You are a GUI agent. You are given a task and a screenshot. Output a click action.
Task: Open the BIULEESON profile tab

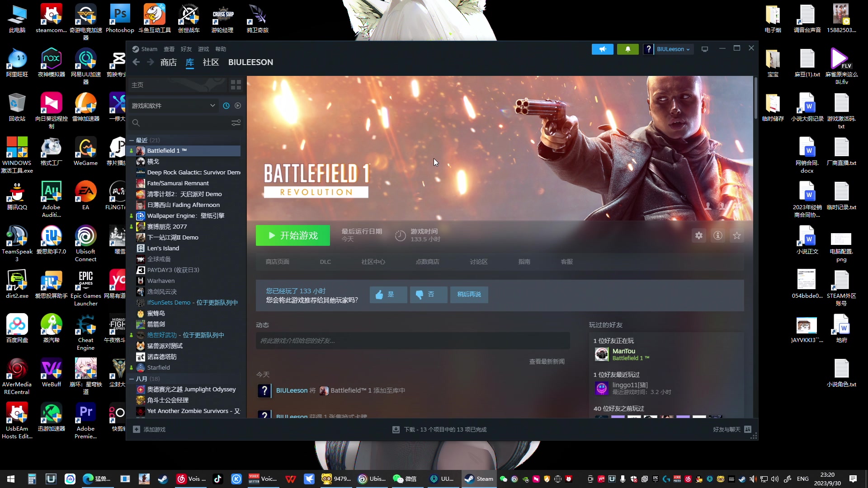click(250, 62)
